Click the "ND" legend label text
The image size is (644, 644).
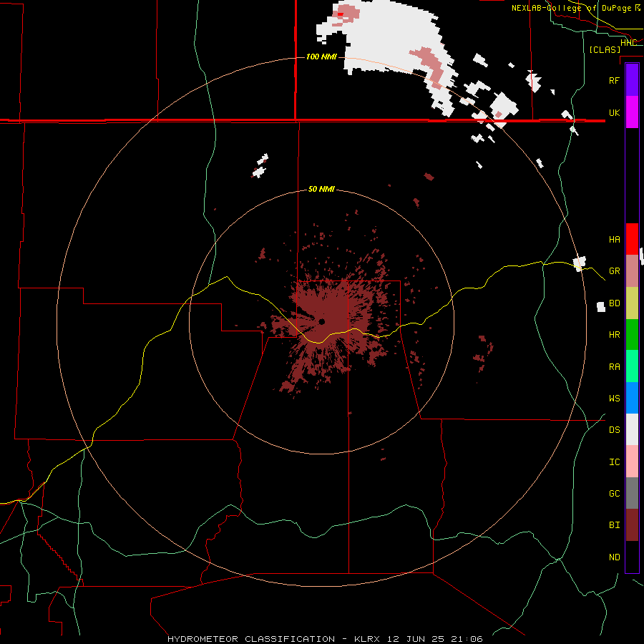[x=614, y=557]
